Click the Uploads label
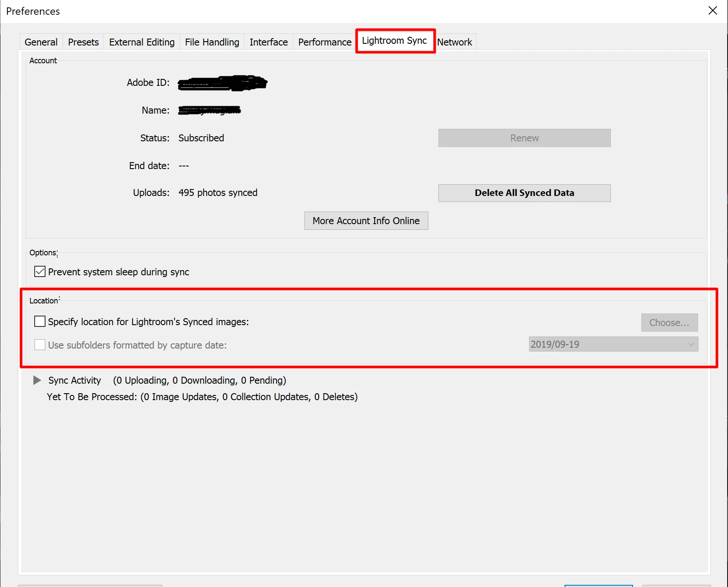This screenshot has width=728, height=587. (x=151, y=192)
